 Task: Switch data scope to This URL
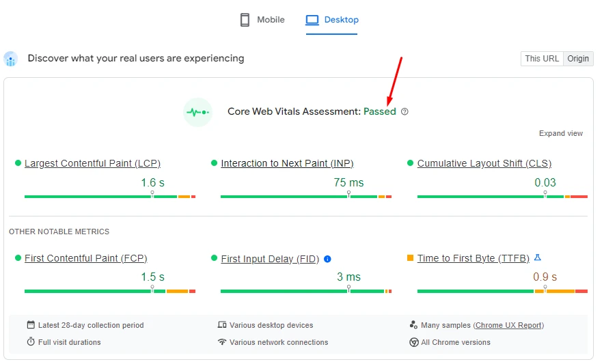pyautogui.click(x=542, y=59)
